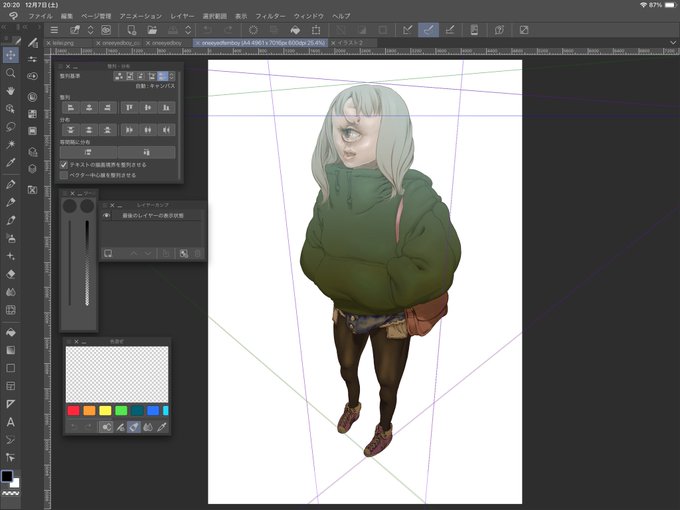Viewport: 680px width, 510px height.
Task: Open the ヘルプ (Help) menu
Action: (341, 16)
